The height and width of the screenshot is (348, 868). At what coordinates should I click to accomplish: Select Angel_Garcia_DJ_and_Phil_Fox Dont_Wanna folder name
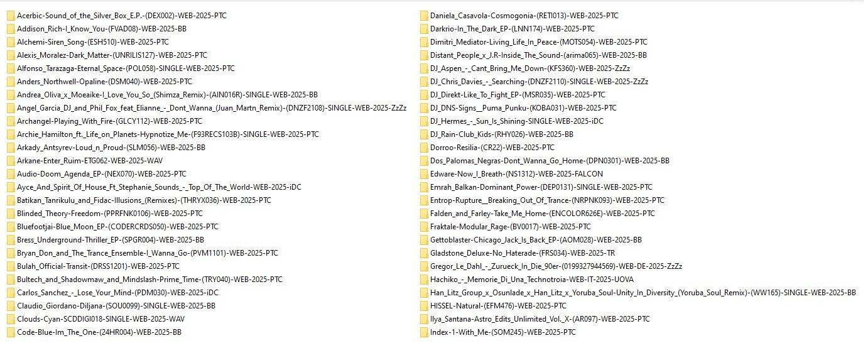(x=212, y=108)
